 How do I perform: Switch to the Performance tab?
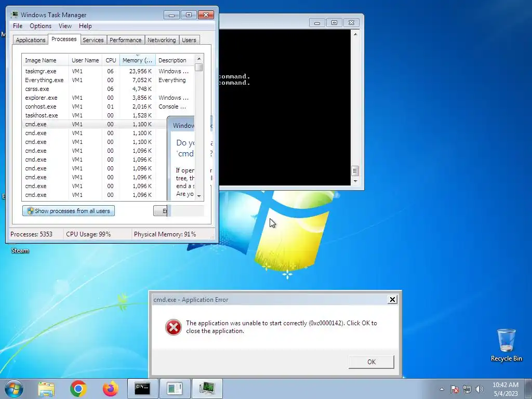(125, 40)
